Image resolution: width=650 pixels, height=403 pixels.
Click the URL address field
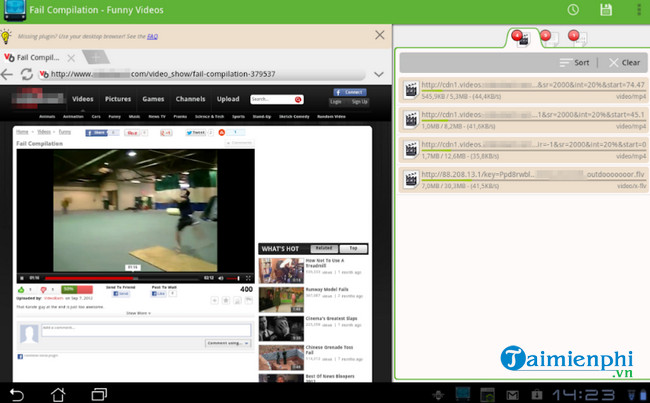200,74
